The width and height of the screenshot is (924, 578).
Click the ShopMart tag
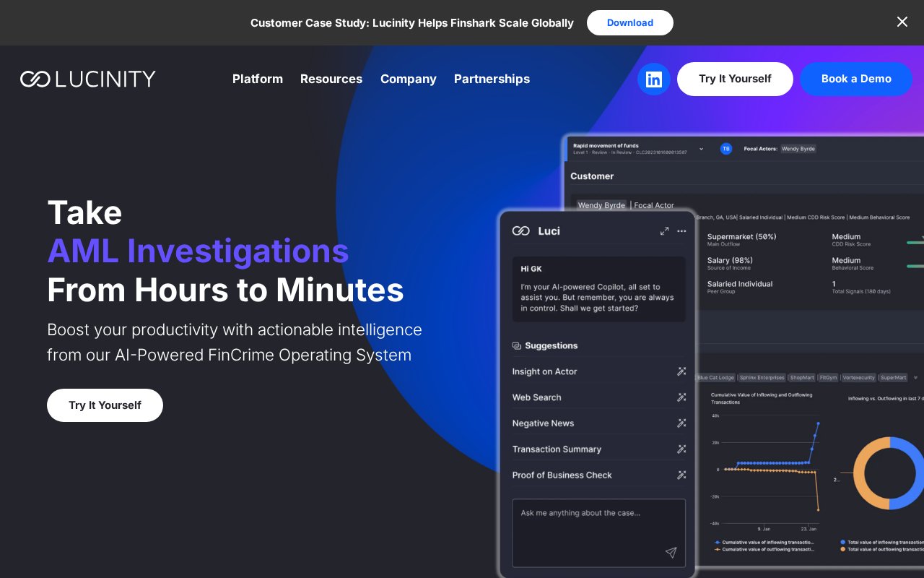(802, 378)
